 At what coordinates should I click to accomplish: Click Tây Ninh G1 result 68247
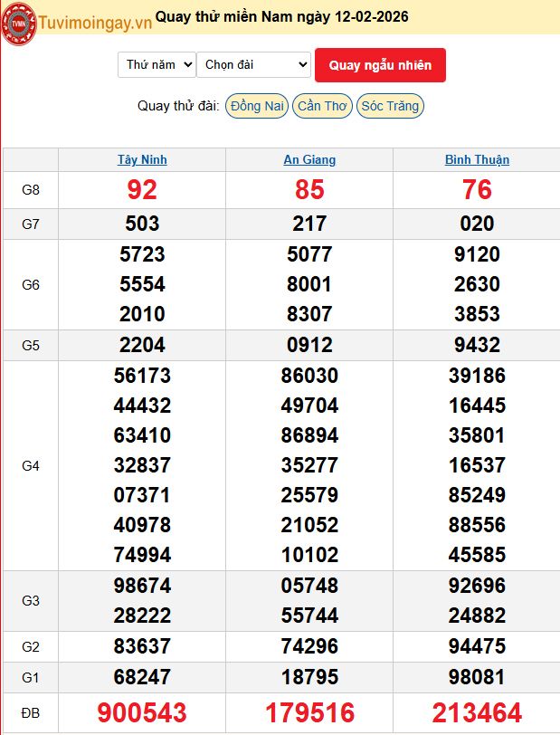coord(142,677)
